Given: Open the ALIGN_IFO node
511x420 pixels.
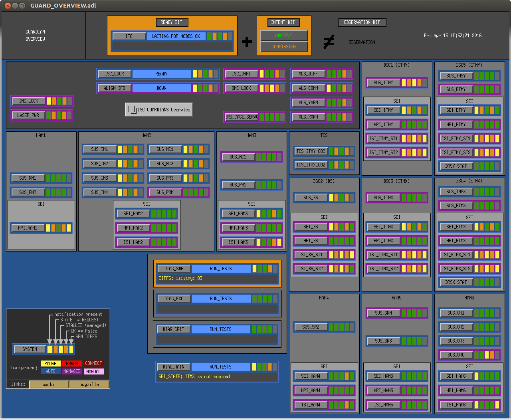Looking at the screenshot, I should pos(115,88).
